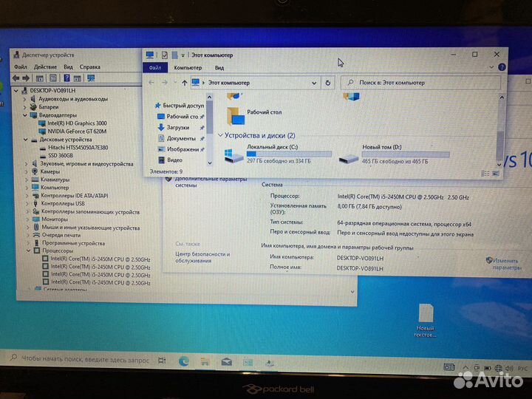Image resolution: width=532 pixels, height=399 pixels.
Task: Select Мыши и иные указывающие устройства
Action: pos(91,228)
